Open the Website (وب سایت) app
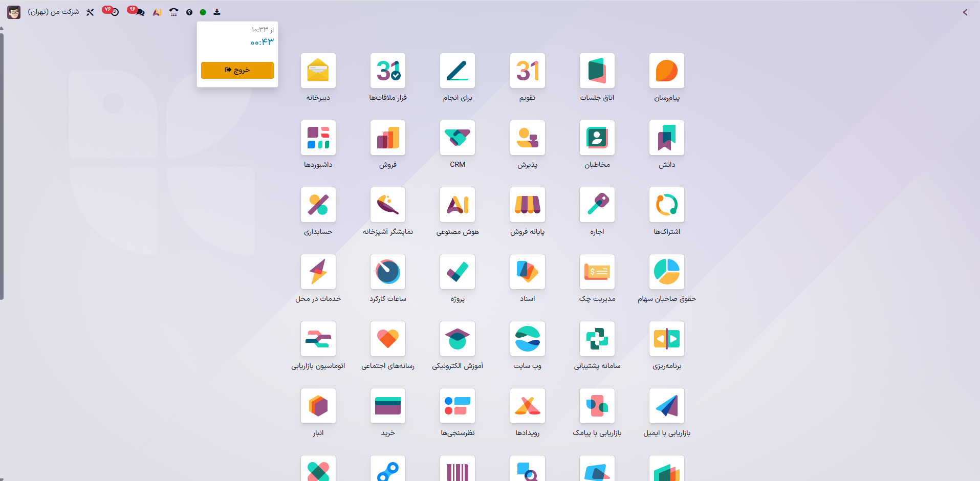Image resolution: width=980 pixels, height=481 pixels. (x=528, y=339)
